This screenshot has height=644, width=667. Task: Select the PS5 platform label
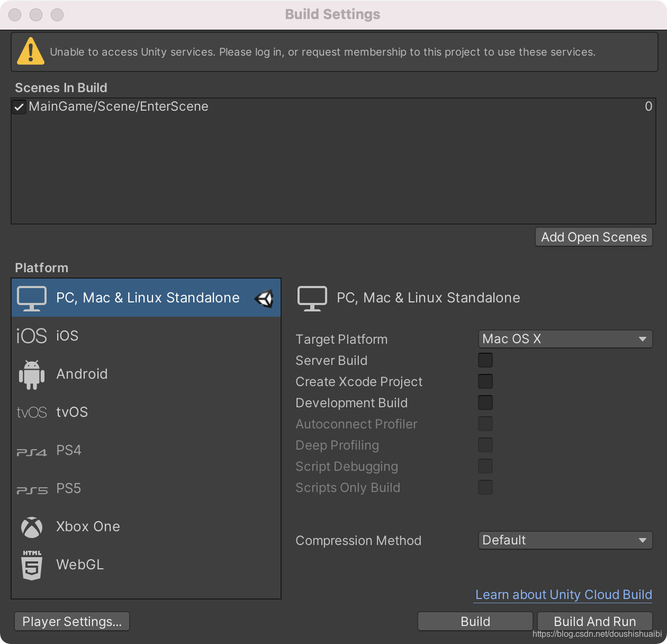point(69,488)
